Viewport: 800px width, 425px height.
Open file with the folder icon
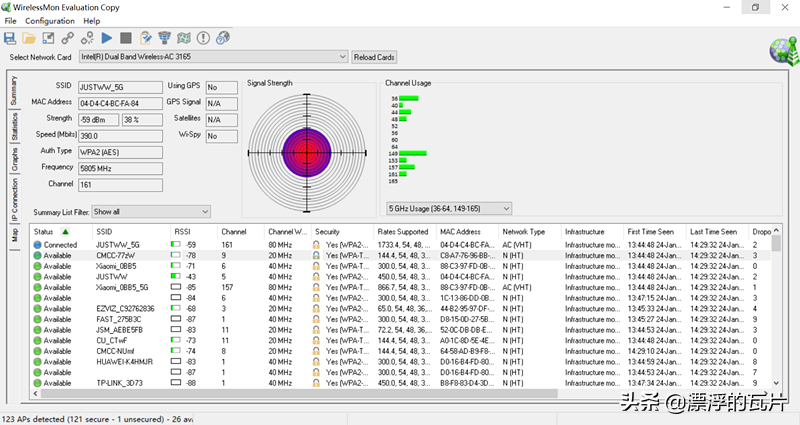(29, 38)
